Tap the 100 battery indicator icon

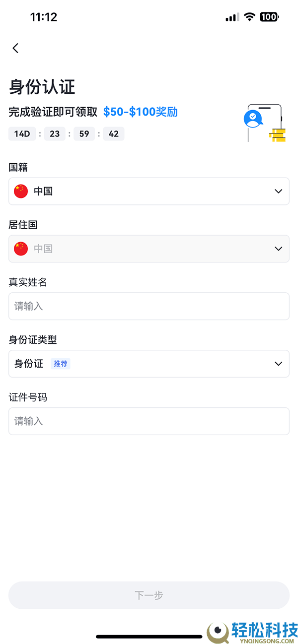(x=269, y=17)
